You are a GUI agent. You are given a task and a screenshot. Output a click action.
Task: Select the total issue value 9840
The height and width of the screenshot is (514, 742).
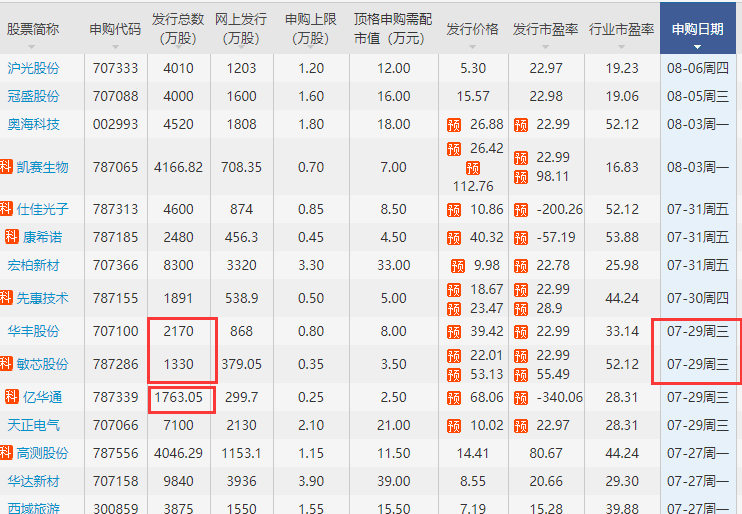click(x=178, y=481)
